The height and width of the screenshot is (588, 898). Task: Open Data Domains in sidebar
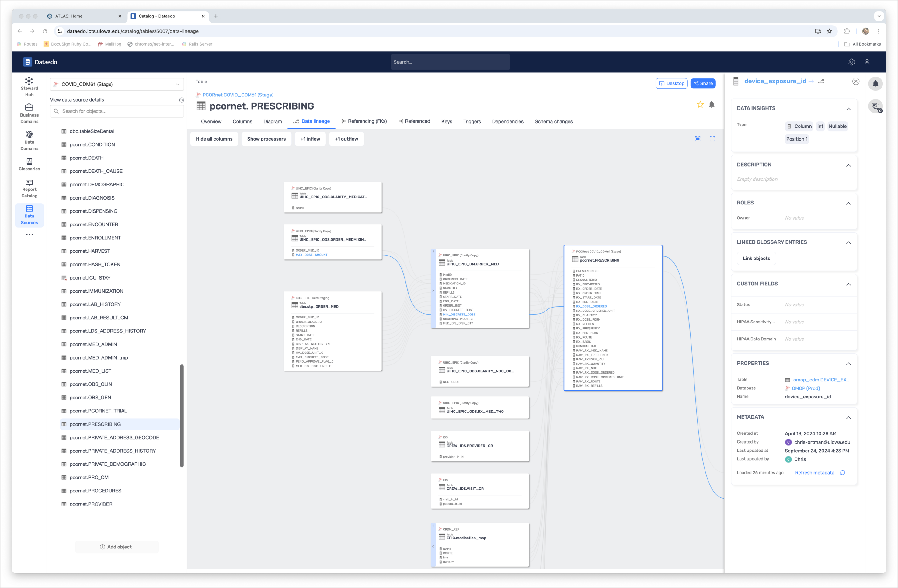29,141
